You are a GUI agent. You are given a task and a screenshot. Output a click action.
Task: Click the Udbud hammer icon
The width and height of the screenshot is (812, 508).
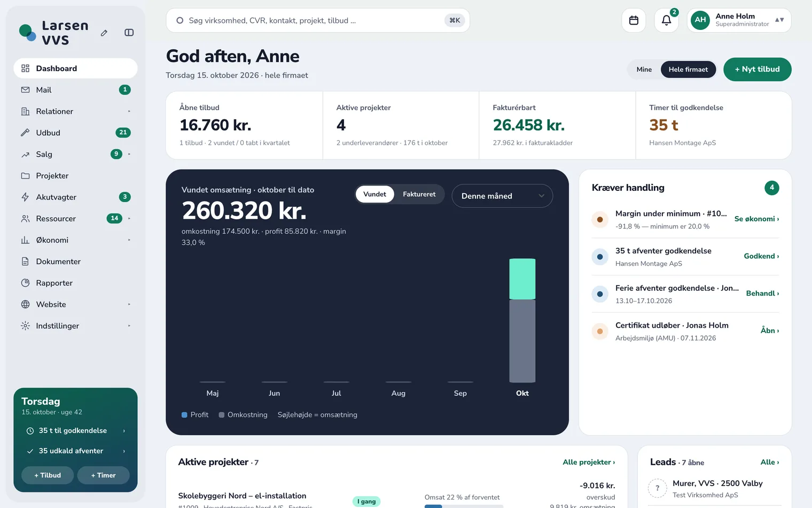coord(25,133)
